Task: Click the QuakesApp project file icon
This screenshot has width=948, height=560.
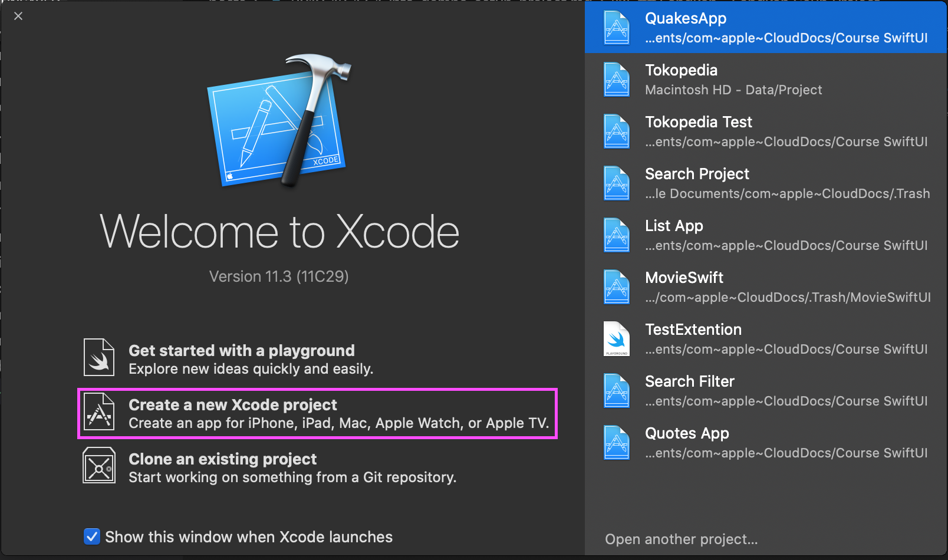Action: point(617,28)
